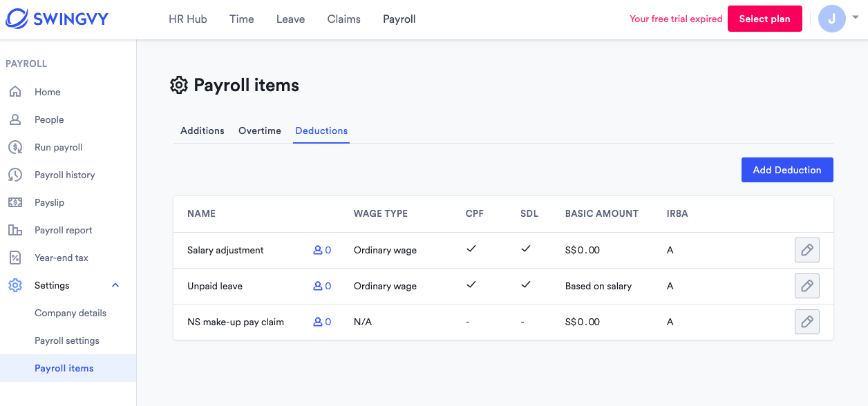The width and height of the screenshot is (868, 406).
Task: Edit NS make-up pay claim pencil icon
Action: [807, 322]
